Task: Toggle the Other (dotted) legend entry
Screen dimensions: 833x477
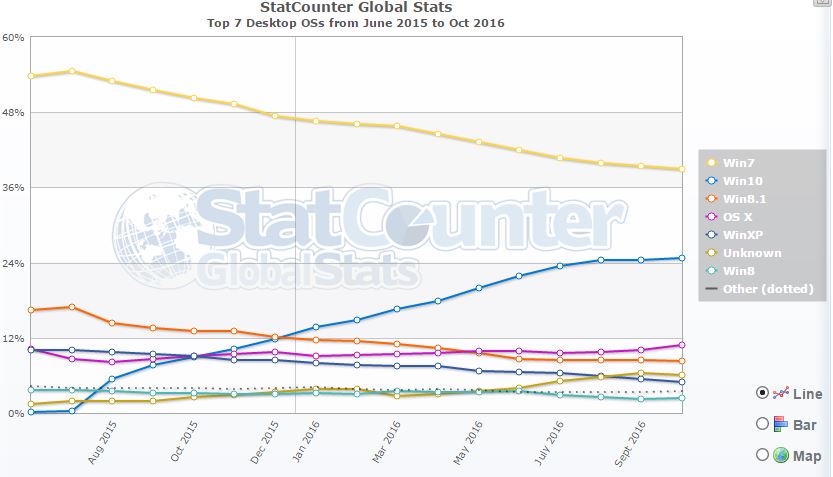Action: pos(759,289)
